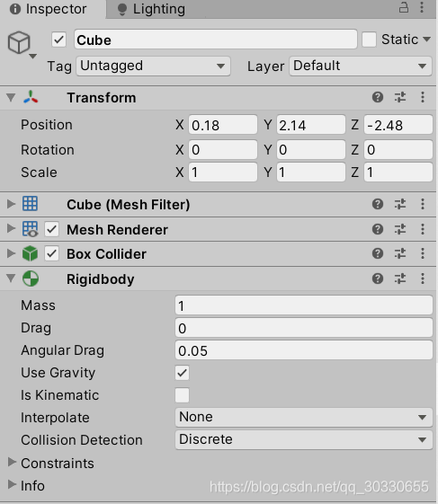Image resolution: width=438 pixels, height=504 pixels.
Task: Click the Rotation X field
Action: point(223,149)
